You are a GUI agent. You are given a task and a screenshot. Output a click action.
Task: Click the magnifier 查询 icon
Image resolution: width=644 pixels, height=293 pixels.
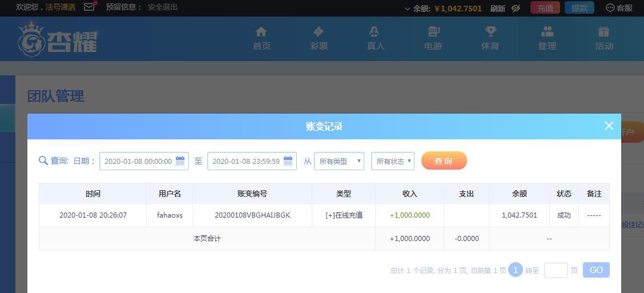point(43,160)
